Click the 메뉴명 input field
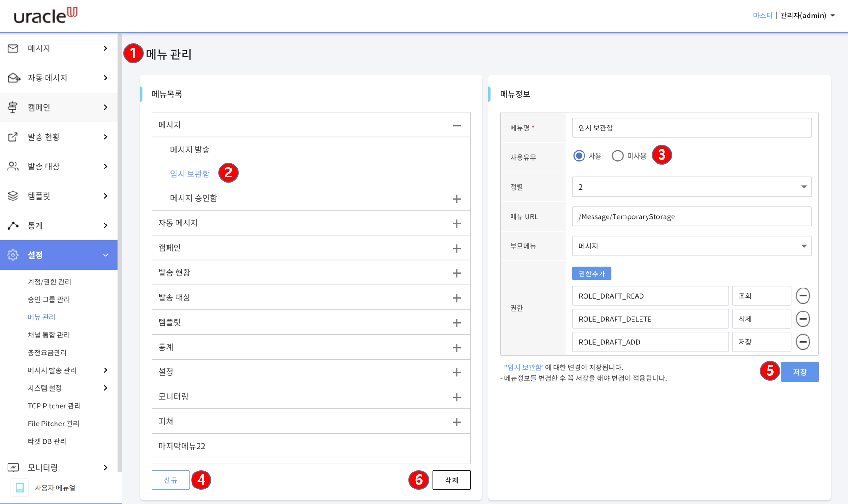The width and height of the screenshot is (848, 504). (692, 128)
